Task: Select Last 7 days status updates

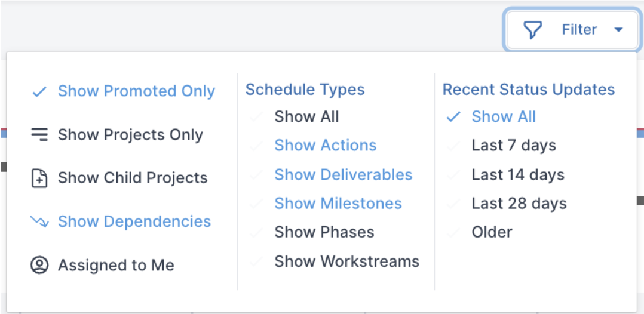Action: tap(514, 145)
